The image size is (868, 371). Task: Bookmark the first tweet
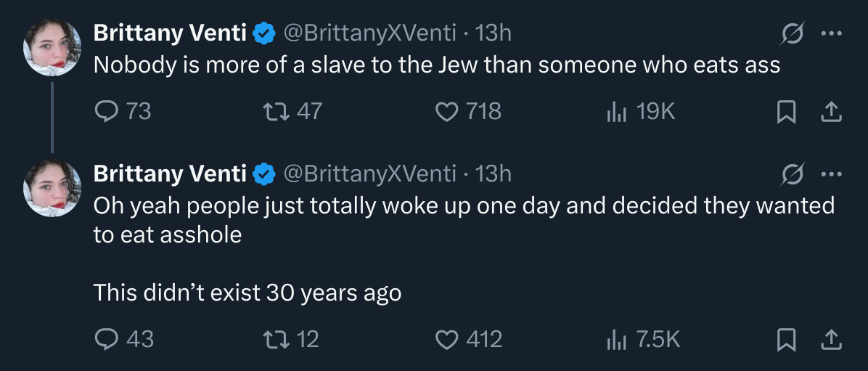(x=785, y=111)
